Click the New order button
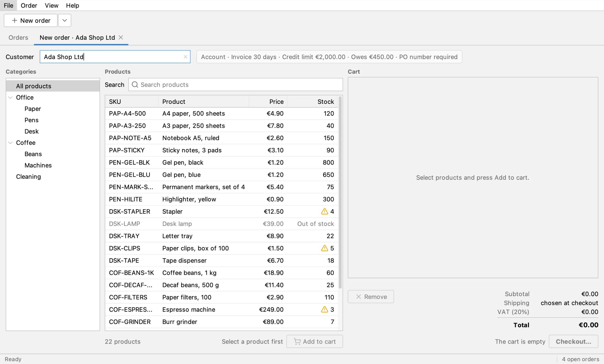Screen dimensions: 604x364 [x=31, y=20]
